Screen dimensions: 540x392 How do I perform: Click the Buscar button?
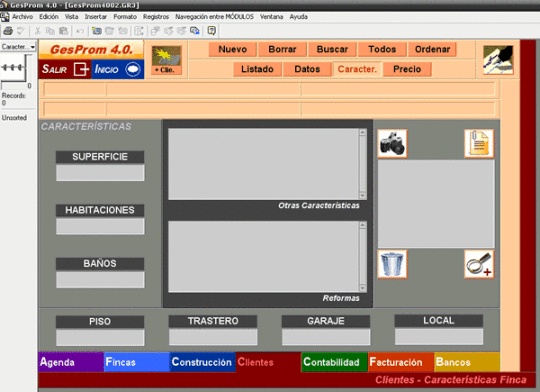click(x=332, y=49)
